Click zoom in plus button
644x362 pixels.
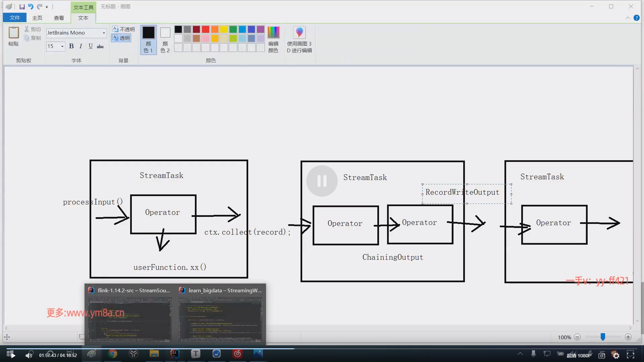coord(628,337)
